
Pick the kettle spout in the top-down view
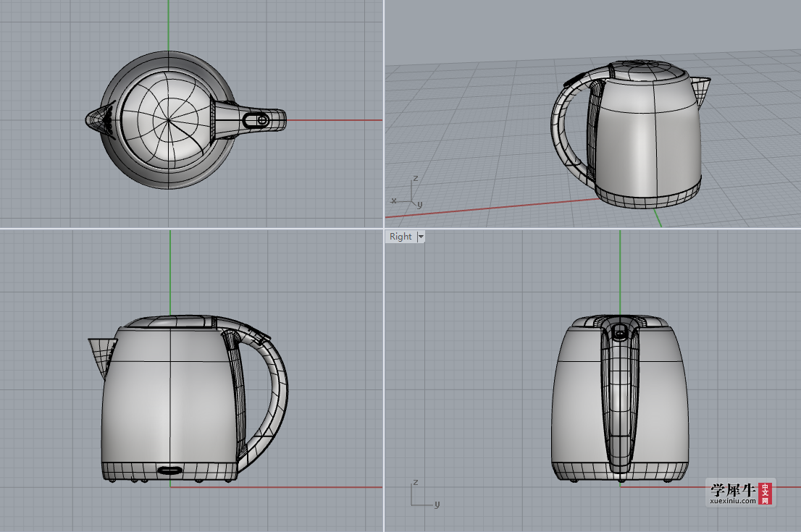pos(100,119)
